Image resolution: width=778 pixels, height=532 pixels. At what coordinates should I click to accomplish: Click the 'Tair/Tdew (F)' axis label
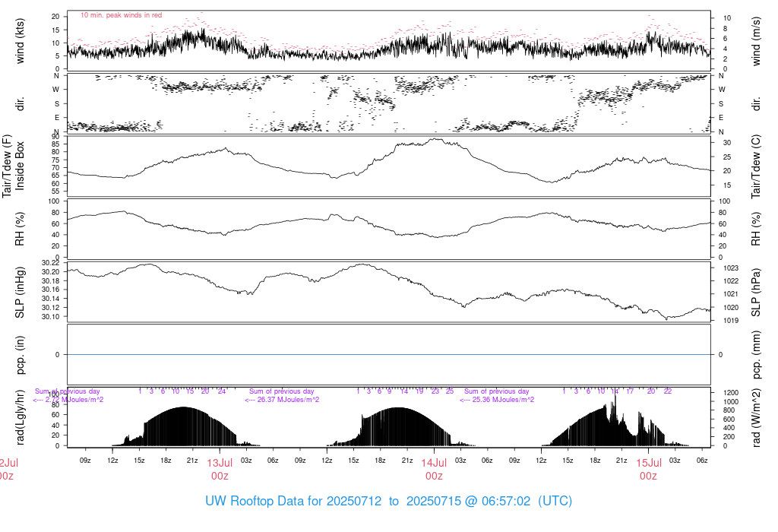[x=7, y=166]
